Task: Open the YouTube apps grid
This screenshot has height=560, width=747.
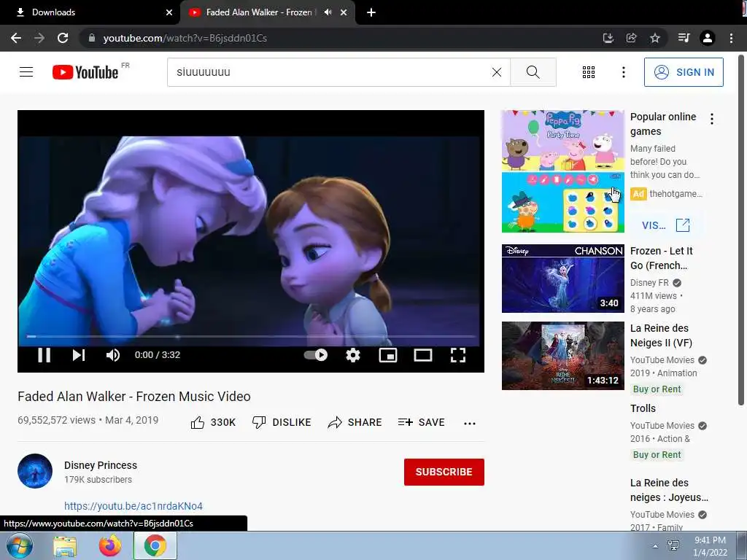Action: point(589,72)
